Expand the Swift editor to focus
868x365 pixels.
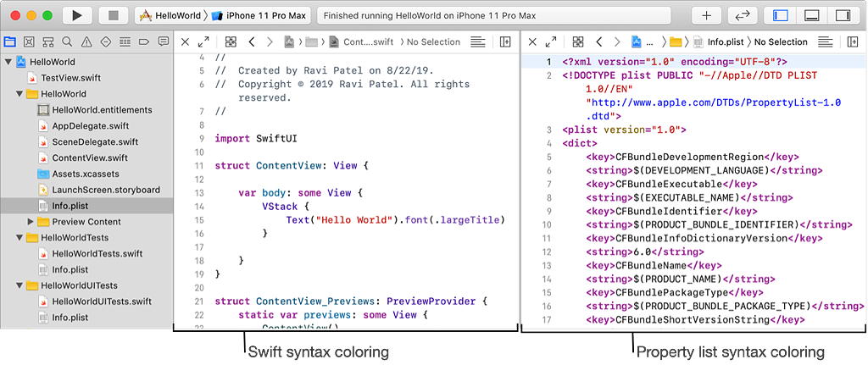[203, 41]
